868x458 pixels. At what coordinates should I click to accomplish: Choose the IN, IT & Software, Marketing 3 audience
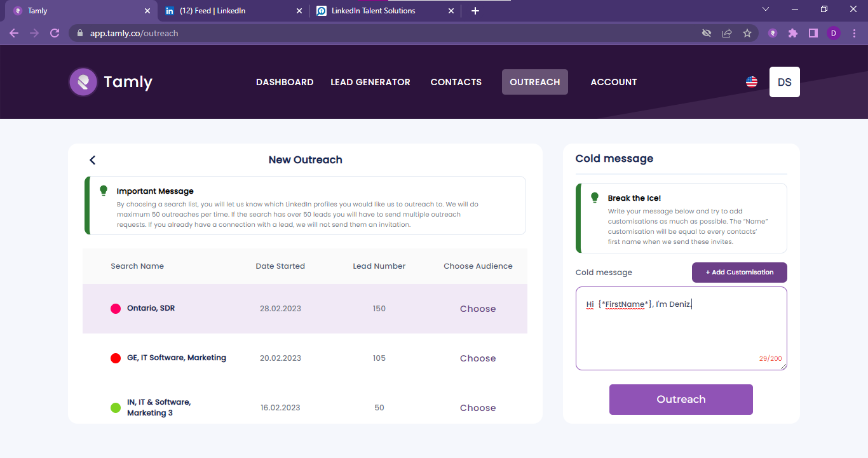coord(478,408)
